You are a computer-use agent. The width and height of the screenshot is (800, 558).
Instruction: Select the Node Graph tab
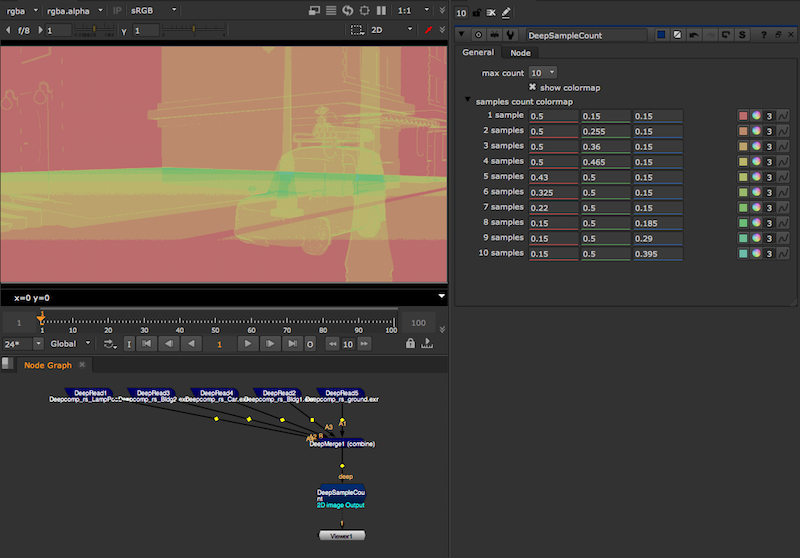click(x=47, y=365)
